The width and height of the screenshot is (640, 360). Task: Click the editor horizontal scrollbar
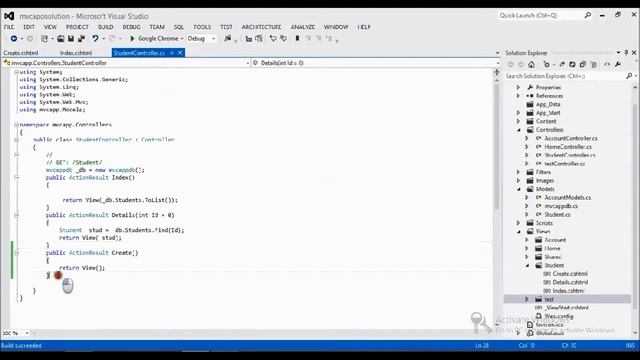pyautogui.click(x=263, y=333)
